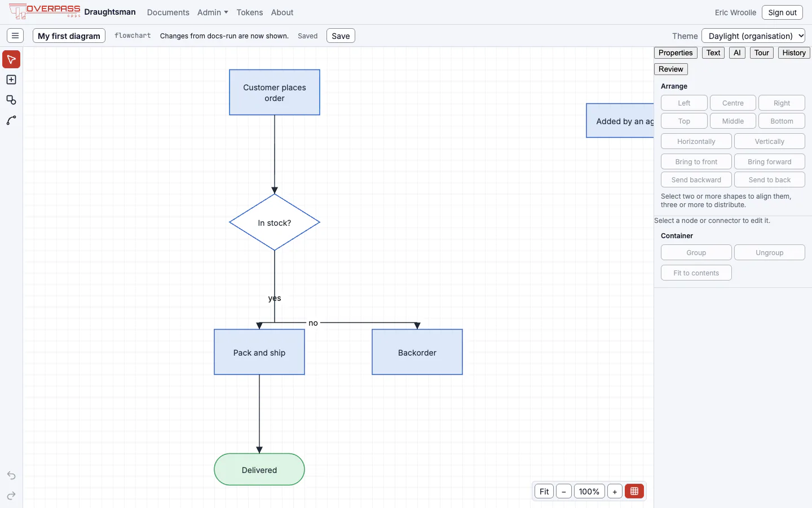Click the Sign out button
This screenshot has height=508, width=812.
point(782,12)
